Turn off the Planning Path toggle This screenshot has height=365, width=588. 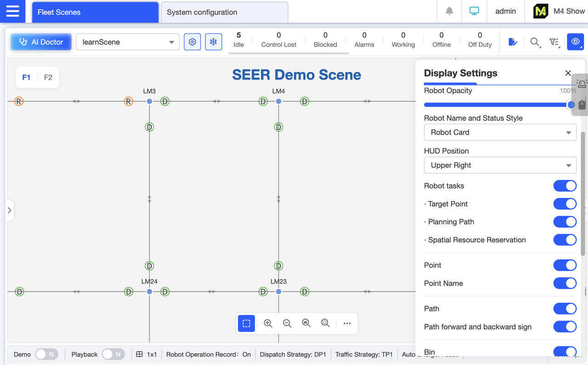pyautogui.click(x=565, y=222)
